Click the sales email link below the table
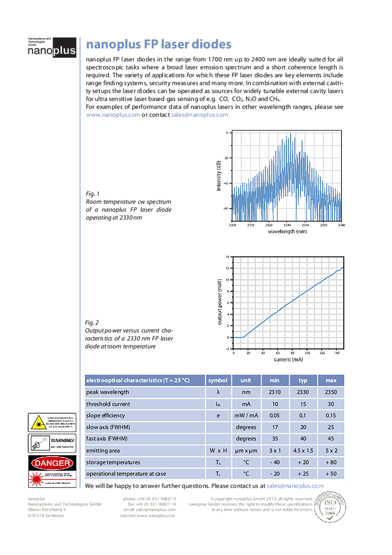The image size is (392, 555). pyautogui.click(x=295, y=486)
